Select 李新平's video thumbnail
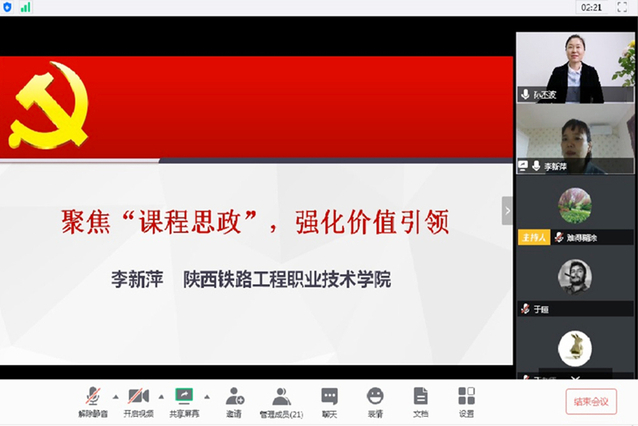The image size is (638, 426). (575, 140)
